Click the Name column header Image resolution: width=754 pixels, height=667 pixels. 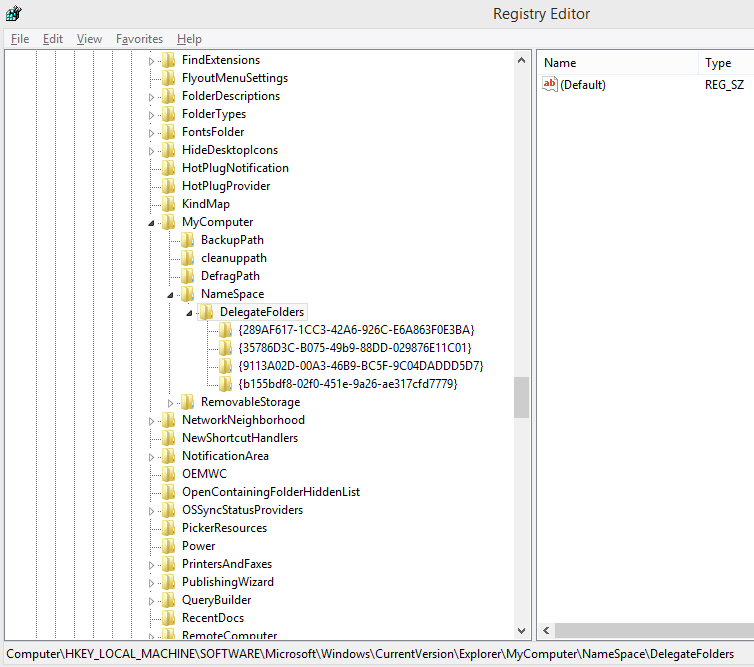(x=560, y=63)
